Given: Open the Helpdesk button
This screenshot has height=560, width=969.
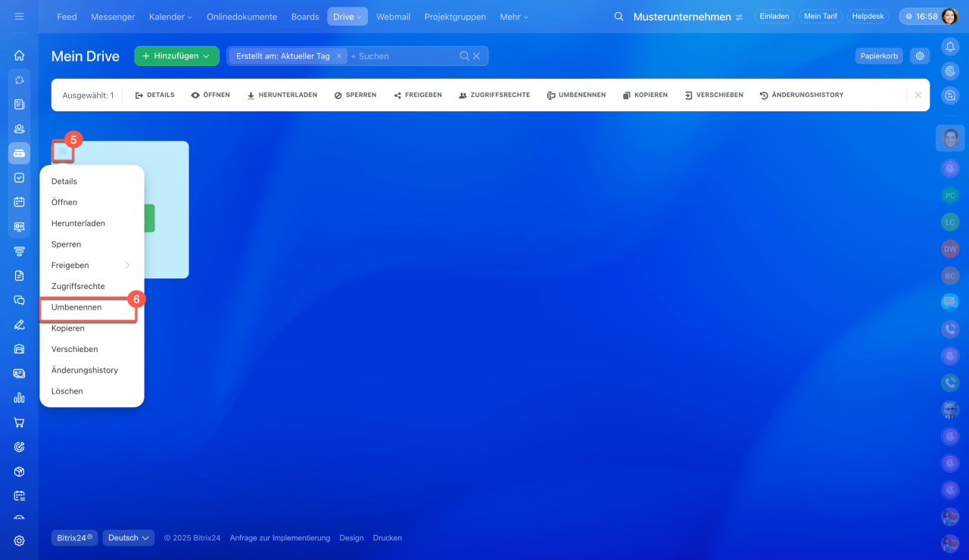Looking at the screenshot, I should (868, 16).
